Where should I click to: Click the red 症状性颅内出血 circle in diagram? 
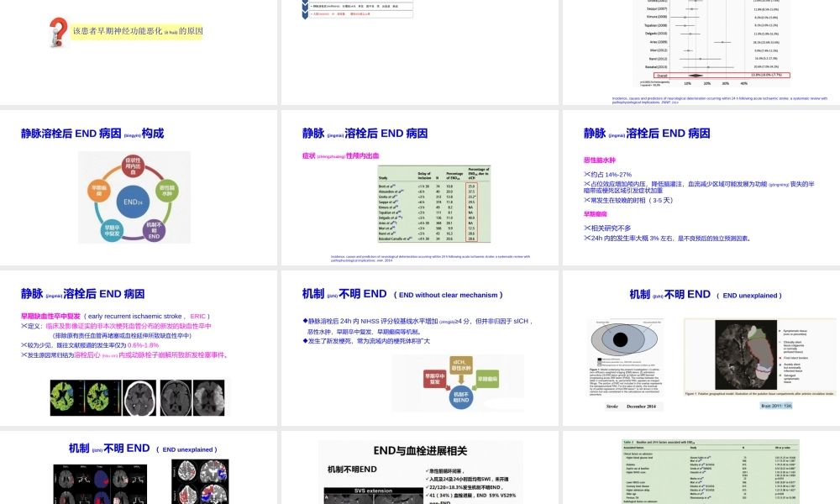[134, 166]
